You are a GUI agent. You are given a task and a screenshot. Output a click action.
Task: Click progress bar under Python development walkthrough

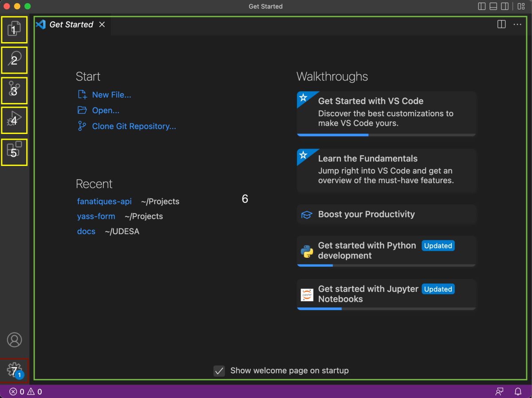click(387, 265)
